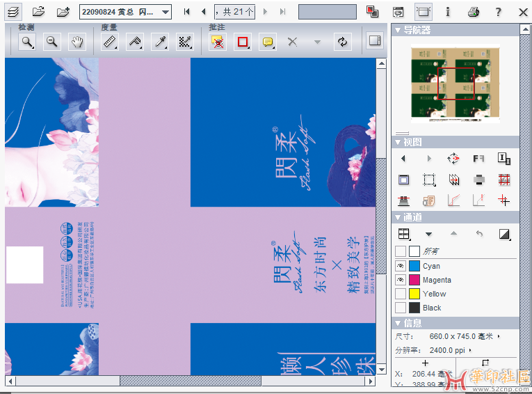Select the hand pan tool
The width and height of the screenshot is (532, 394).
click(77, 42)
